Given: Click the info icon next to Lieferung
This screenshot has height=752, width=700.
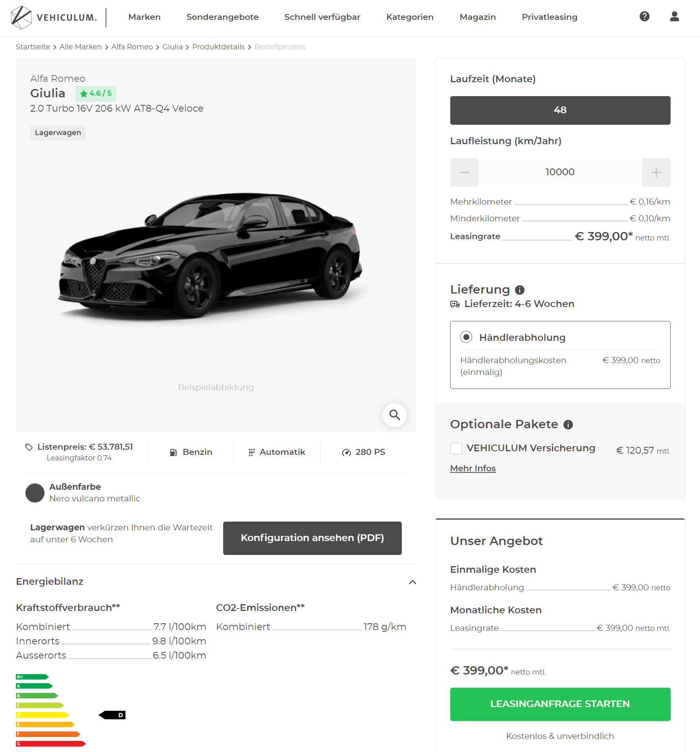Looking at the screenshot, I should (519, 290).
